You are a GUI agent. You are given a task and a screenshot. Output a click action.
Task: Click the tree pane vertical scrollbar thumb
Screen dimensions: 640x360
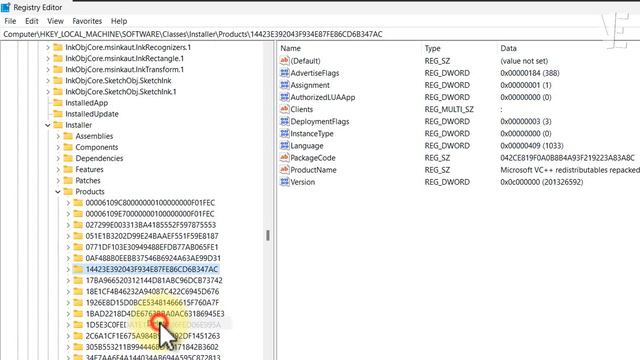pos(268,235)
